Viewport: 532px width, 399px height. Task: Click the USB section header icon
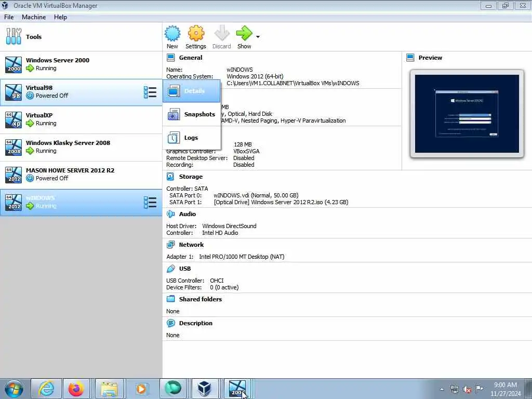coord(170,269)
